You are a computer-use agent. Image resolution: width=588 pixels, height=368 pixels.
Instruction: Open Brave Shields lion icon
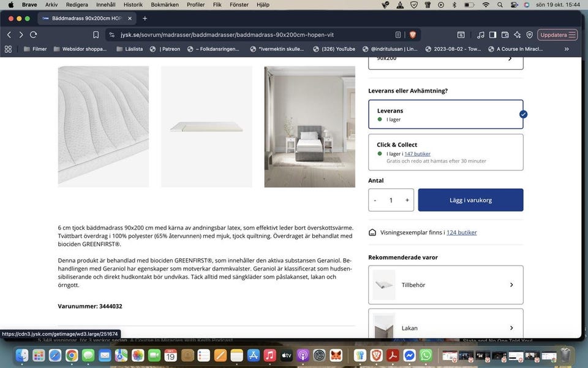tap(412, 35)
